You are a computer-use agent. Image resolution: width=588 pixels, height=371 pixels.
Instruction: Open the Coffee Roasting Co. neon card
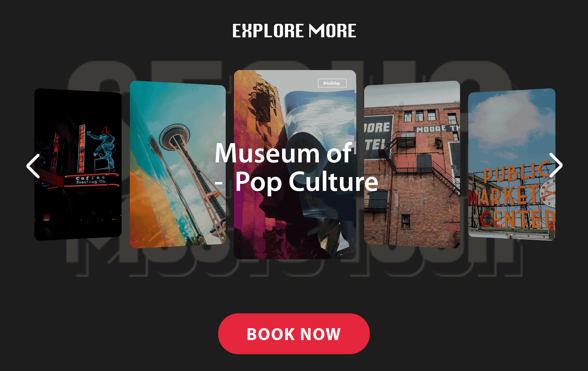pyautogui.click(x=78, y=164)
